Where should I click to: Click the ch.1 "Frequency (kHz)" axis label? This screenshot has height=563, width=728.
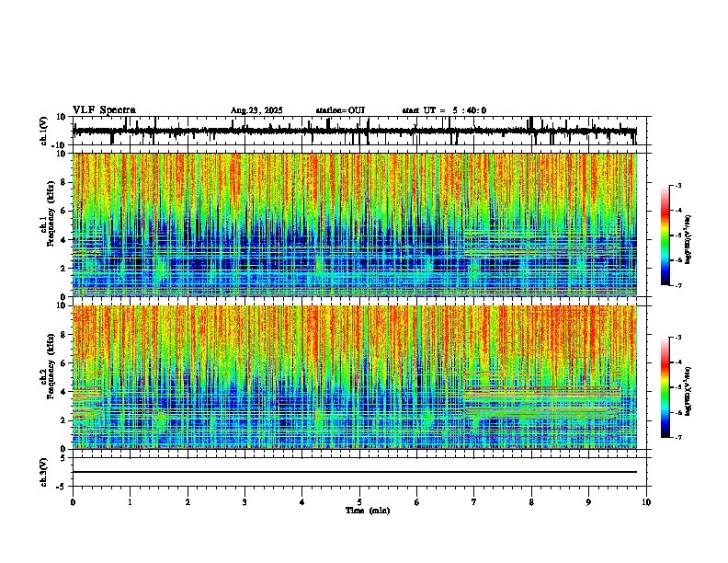(x=51, y=213)
